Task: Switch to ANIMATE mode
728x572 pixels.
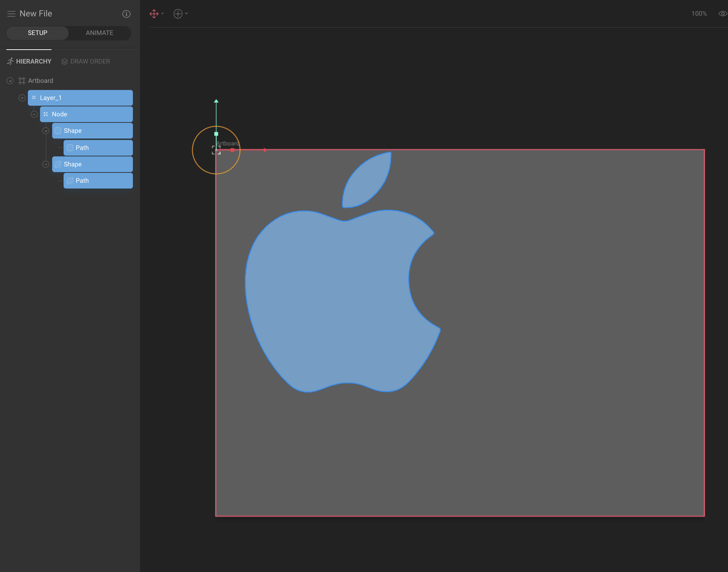Action: [100, 33]
